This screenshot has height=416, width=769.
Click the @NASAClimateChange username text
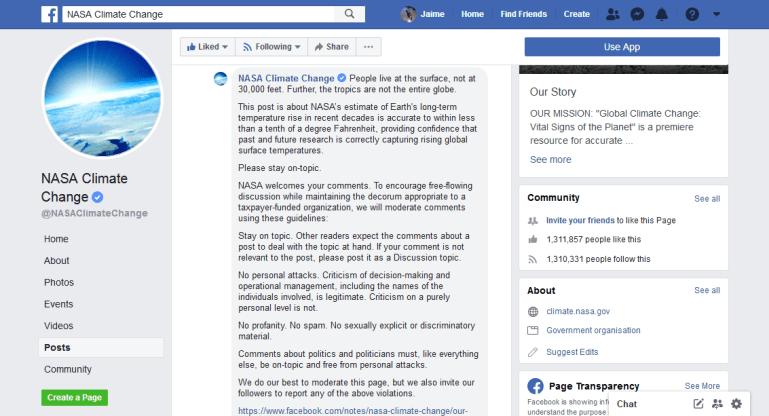[94, 213]
